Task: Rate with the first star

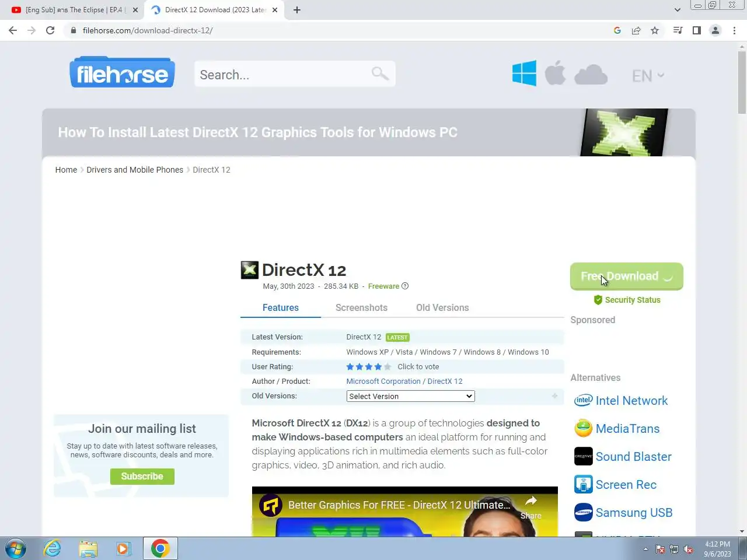Action: 350,367
